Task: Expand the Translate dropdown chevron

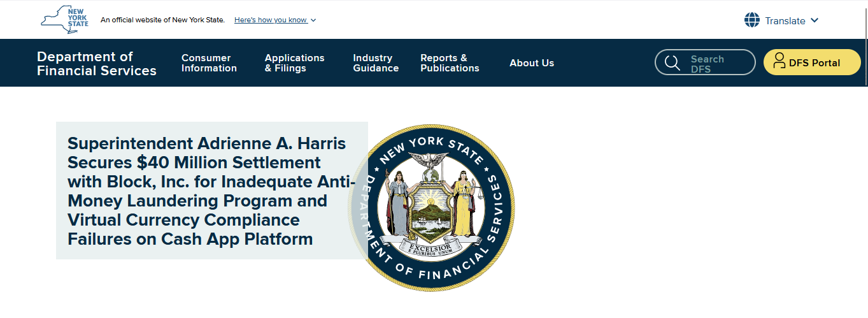Action: click(815, 20)
